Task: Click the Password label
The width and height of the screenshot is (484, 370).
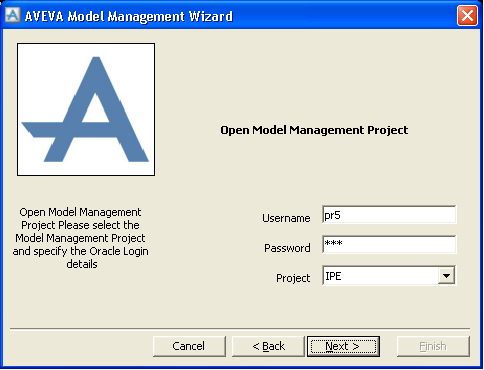Action: coord(287,248)
